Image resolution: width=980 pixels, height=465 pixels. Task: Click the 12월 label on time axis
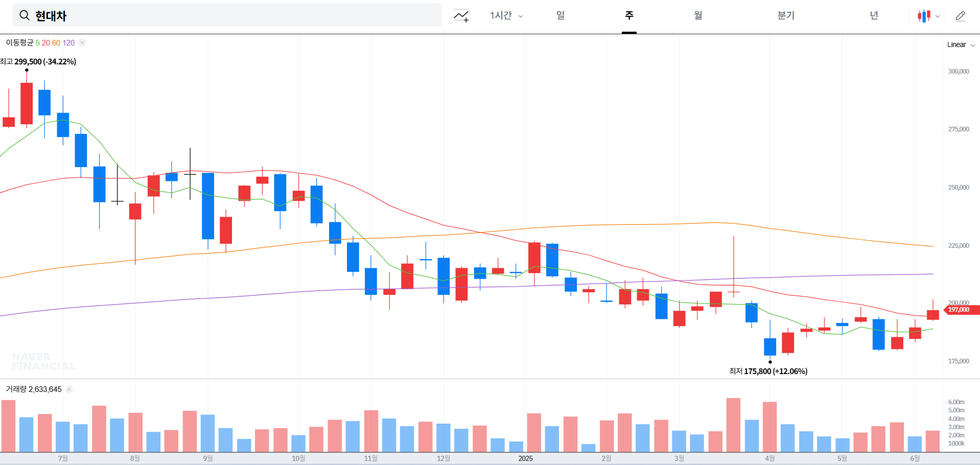(444, 458)
